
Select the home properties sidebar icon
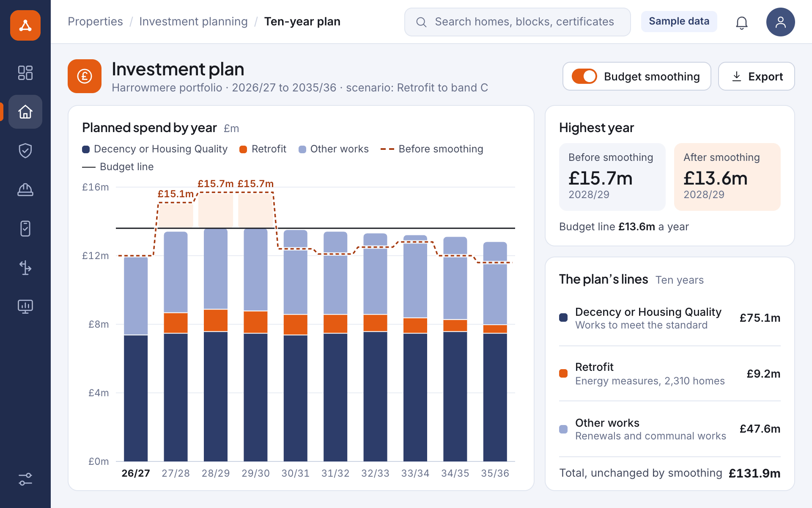(25, 112)
